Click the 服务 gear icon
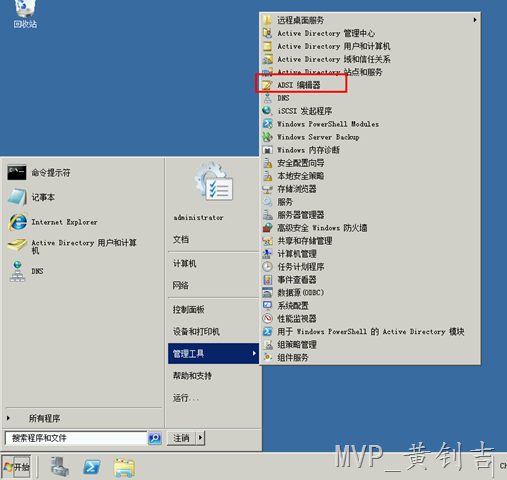Viewport: 507px width, 480px height. pyautogui.click(x=267, y=202)
